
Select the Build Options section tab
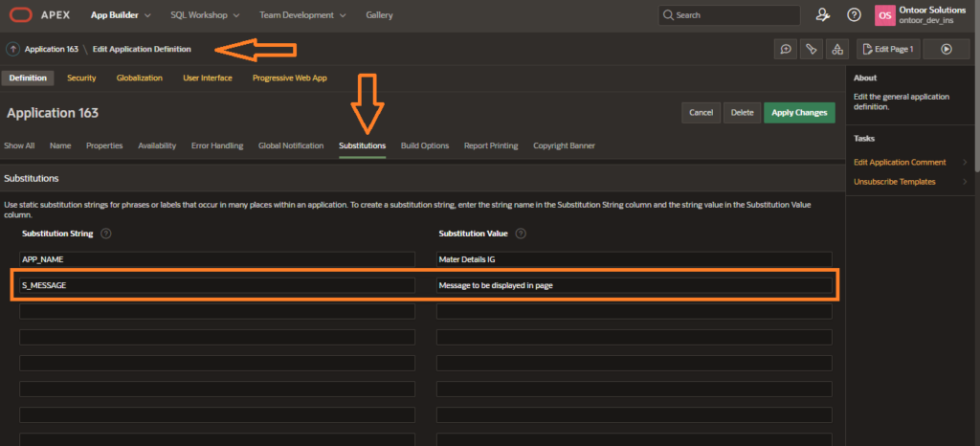point(424,145)
